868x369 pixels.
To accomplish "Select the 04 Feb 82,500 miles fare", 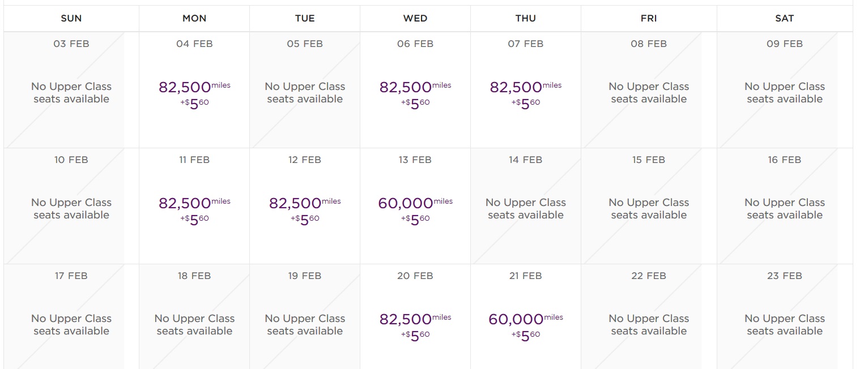I will point(194,95).
